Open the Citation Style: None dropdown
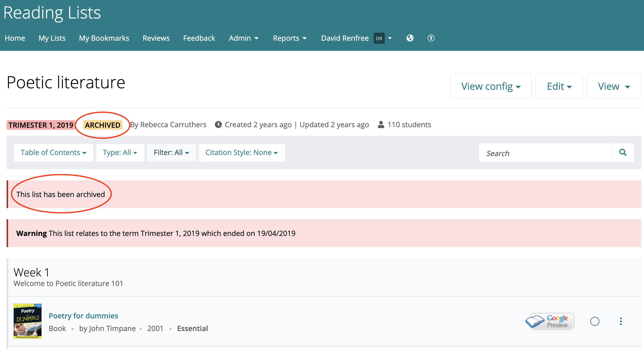Screen dimensions: 644x349 click(241, 152)
